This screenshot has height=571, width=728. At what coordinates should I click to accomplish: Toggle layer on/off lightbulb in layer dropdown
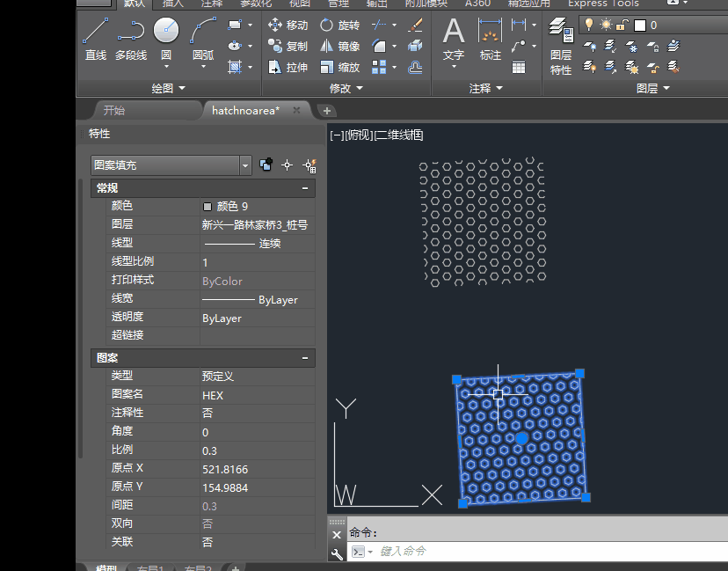pyautogui.click(x=590, y=26)
